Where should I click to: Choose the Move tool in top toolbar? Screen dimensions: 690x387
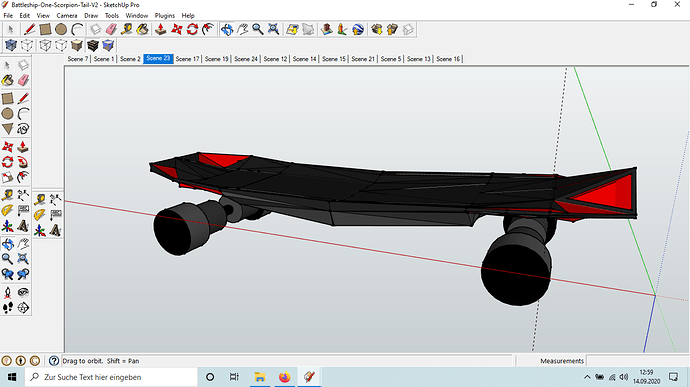pos(176,29)
